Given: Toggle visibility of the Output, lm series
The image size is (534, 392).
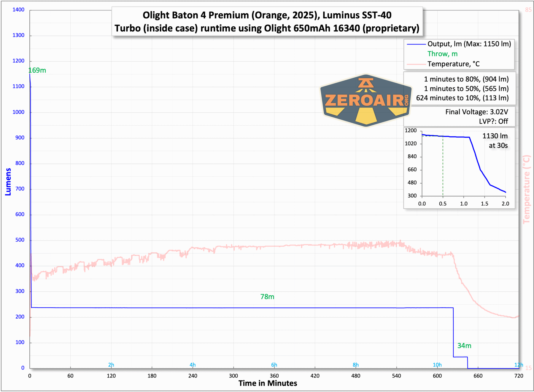Looking at the screenshot, I should click(469, 44).
